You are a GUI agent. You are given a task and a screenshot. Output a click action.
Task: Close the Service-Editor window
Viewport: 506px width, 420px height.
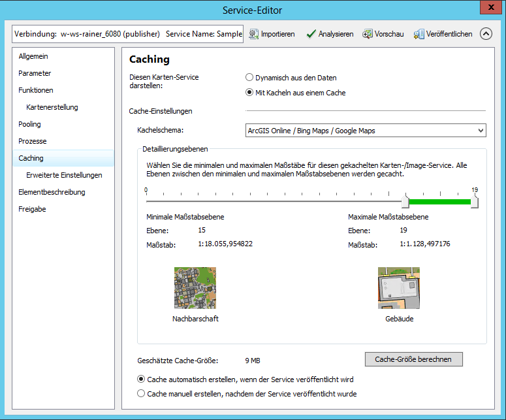[491, 7]
